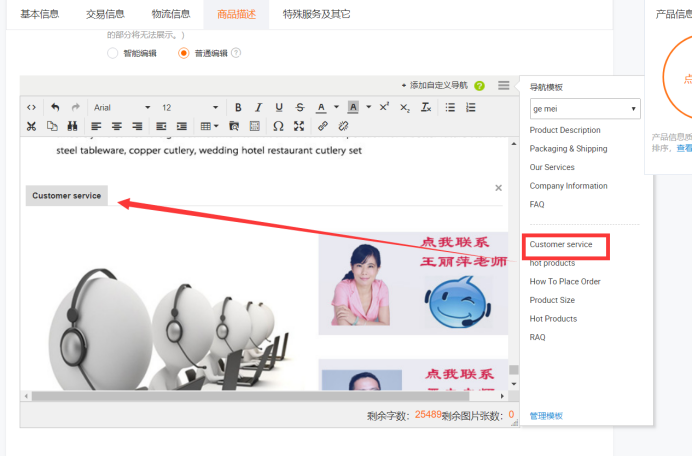Insert a hyperlink

(323, 127)
